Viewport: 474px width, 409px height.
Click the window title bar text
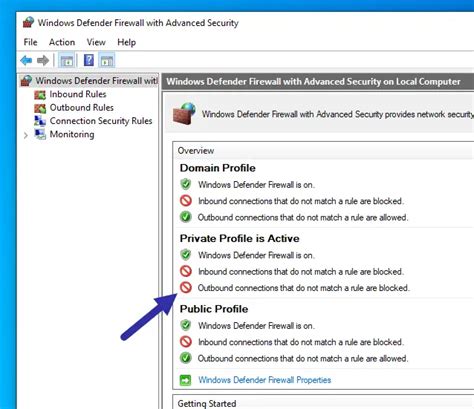pyautogui.click(x=138, y=23)
